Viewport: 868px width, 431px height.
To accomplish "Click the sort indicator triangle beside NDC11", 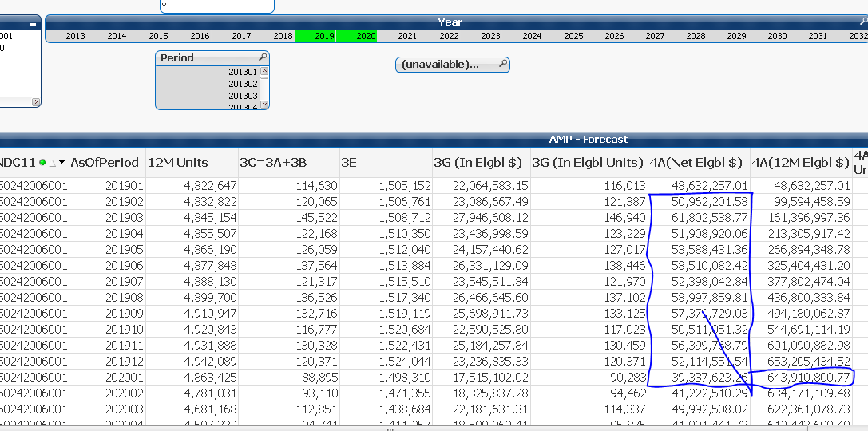I will 52,163.
